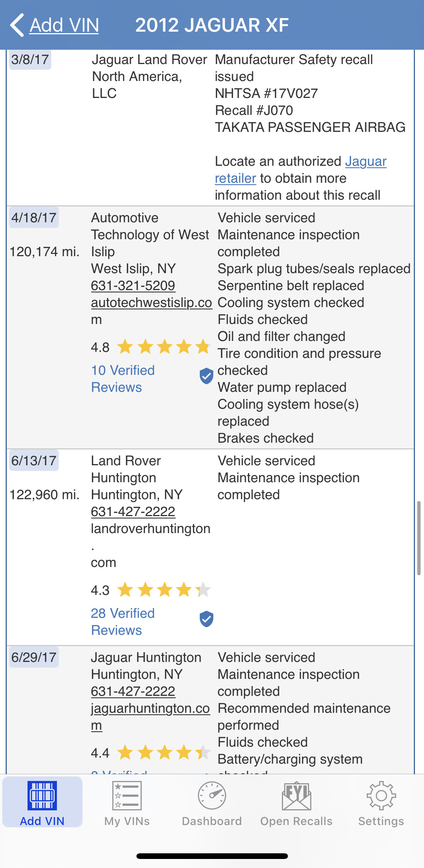The width and height of the screenshot is (424, 868).
Task: Open the Settings gear icon
Action: [x=381, y=795]
